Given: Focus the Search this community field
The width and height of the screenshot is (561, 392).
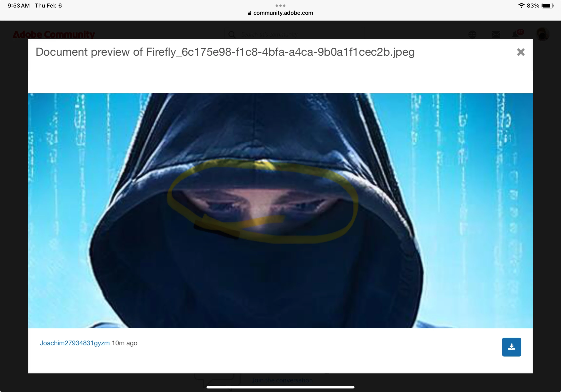Looking at the screenshot, I should (293, 35).
